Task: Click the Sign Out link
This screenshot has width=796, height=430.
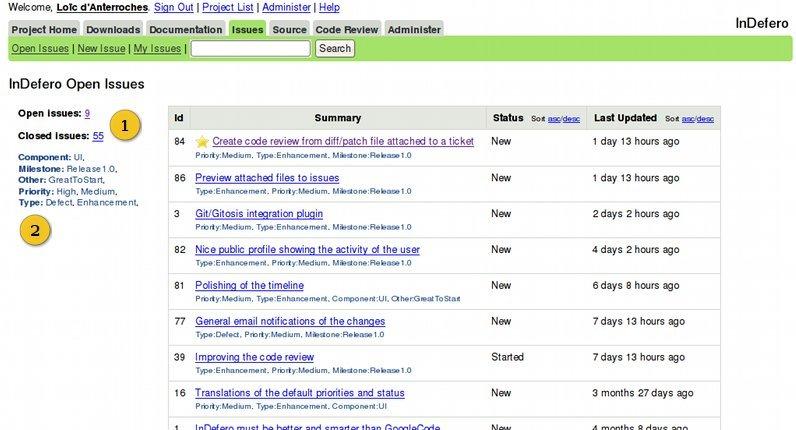Action: (174, 7)
